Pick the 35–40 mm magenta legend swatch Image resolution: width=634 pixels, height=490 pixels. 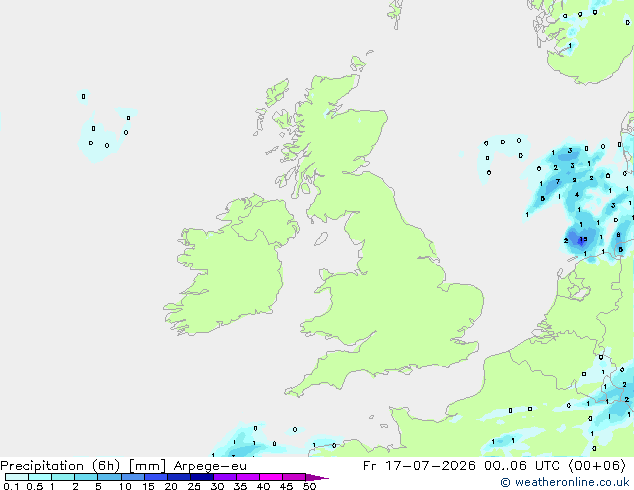248,477
